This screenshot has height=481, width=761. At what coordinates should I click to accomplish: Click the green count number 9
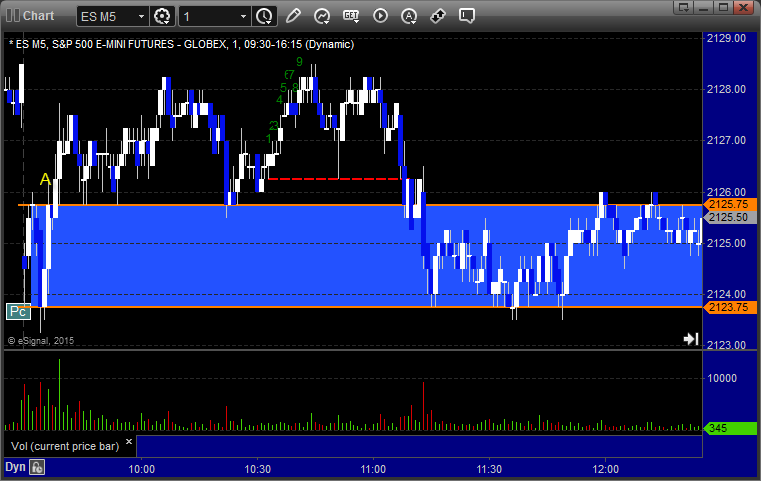pos(299,62)
